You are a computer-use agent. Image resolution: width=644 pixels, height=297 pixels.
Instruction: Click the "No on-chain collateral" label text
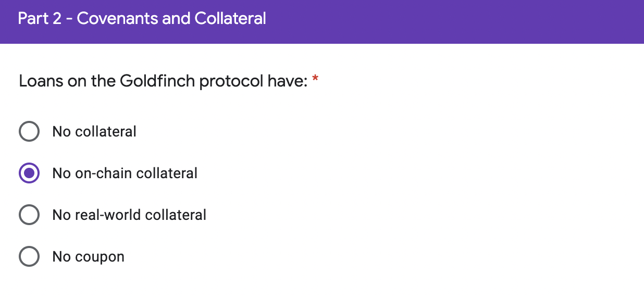pos(125,173)
